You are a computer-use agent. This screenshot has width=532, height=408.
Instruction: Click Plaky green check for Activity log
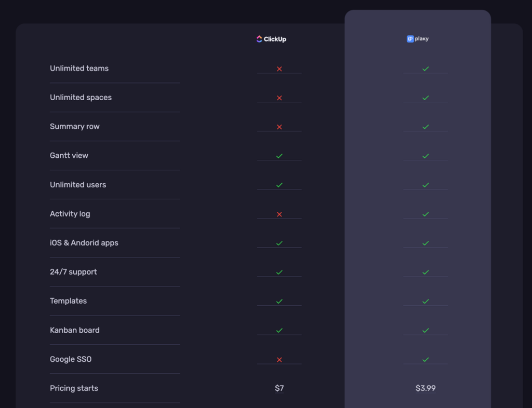coord(425,214)
